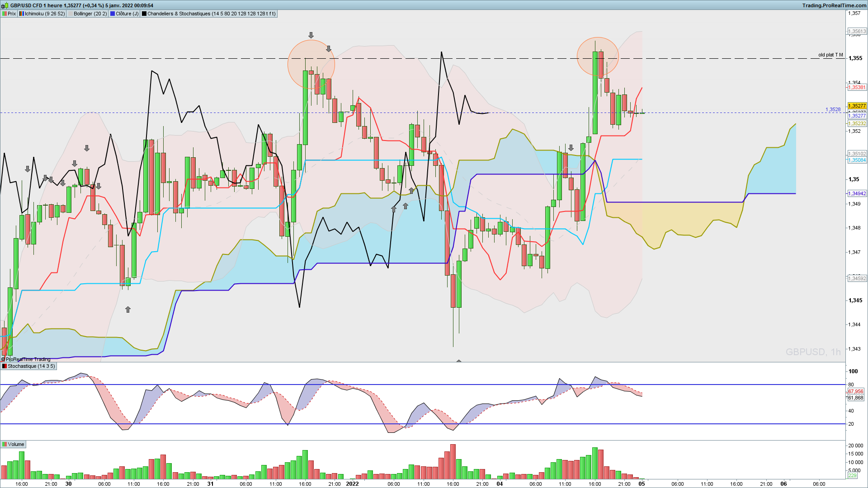
Task: Open the Volume panel label
Action: (x=16, y=444)
